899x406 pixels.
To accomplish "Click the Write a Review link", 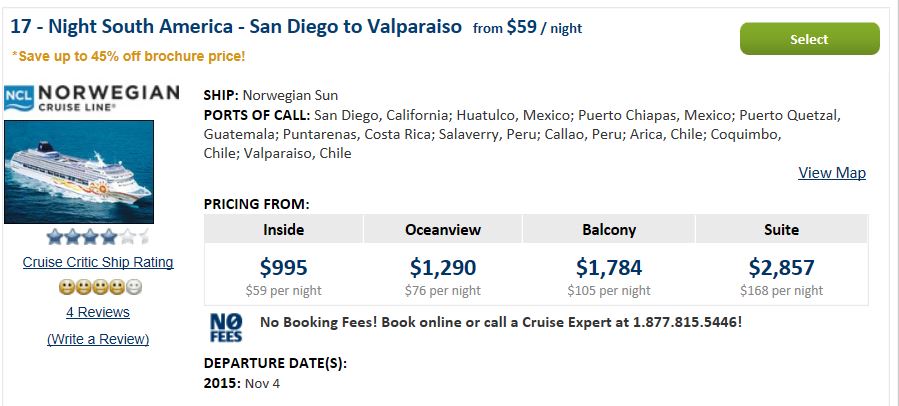I will point(98,339).
